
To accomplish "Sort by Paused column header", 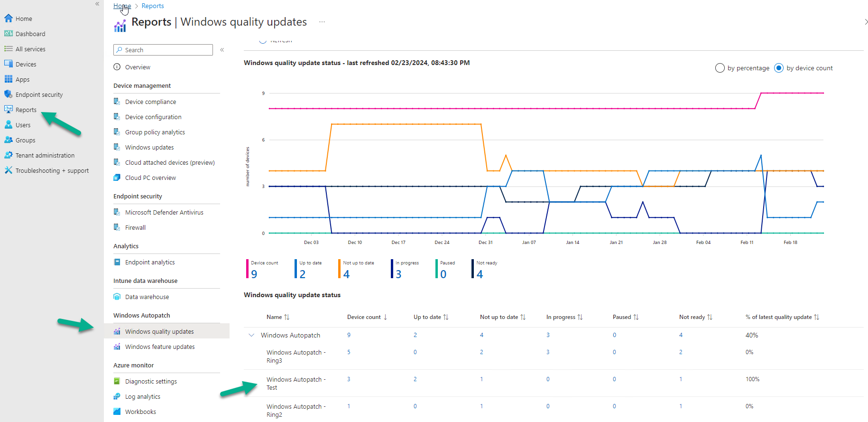I will pos(626,317).
